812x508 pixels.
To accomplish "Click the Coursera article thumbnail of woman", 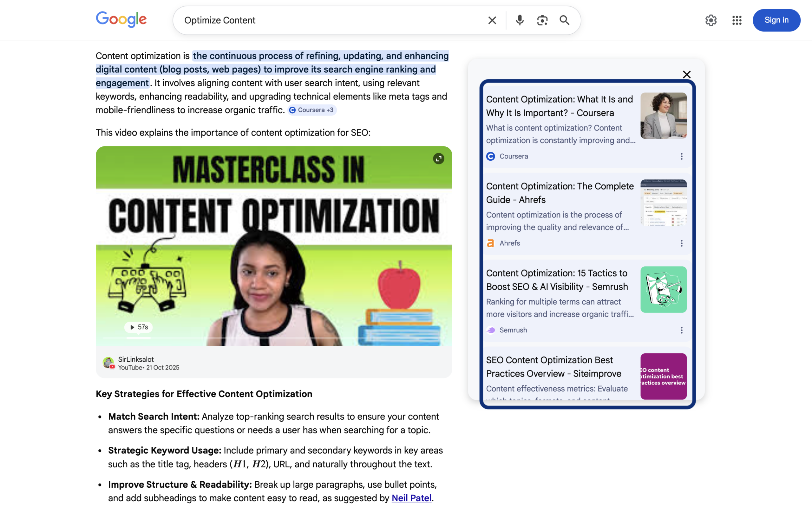I will click(x=663, y=116).
